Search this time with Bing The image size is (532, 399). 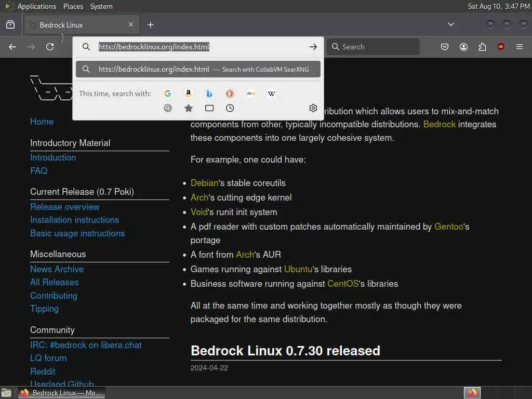point(209,94)
